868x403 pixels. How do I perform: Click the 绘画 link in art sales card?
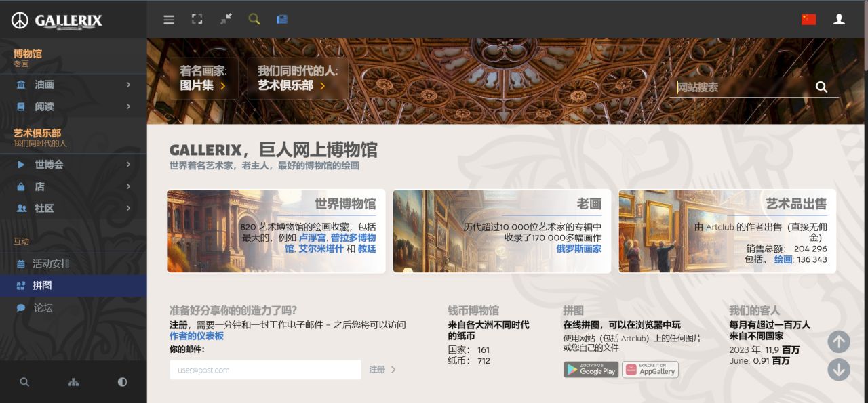pos(783,259)
